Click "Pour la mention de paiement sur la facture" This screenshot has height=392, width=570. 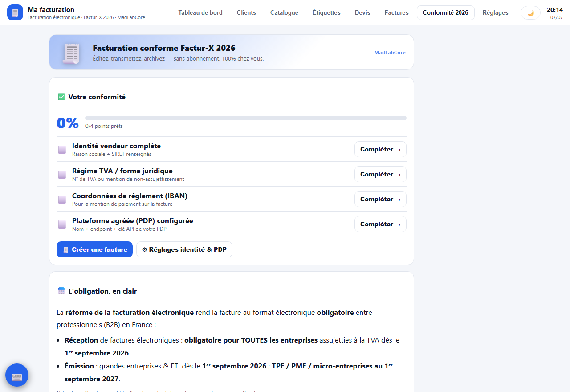click(x=122, y=204)
